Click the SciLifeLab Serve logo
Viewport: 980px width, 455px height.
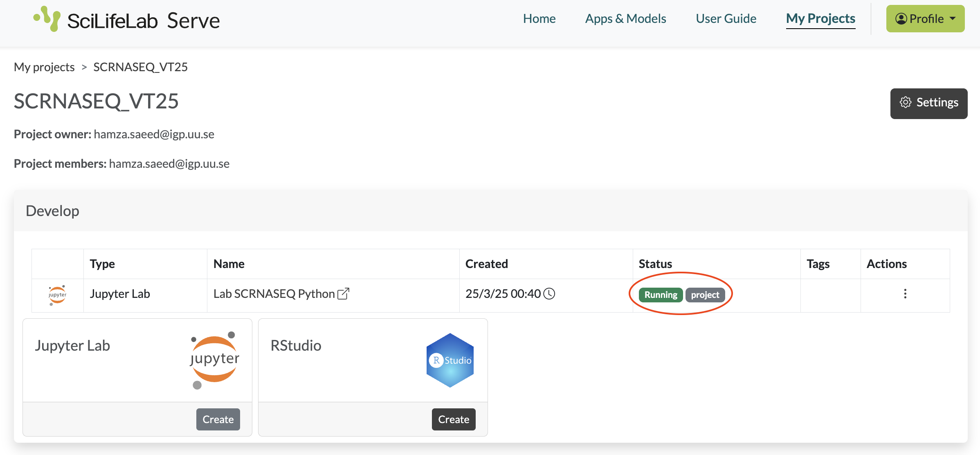126,20
